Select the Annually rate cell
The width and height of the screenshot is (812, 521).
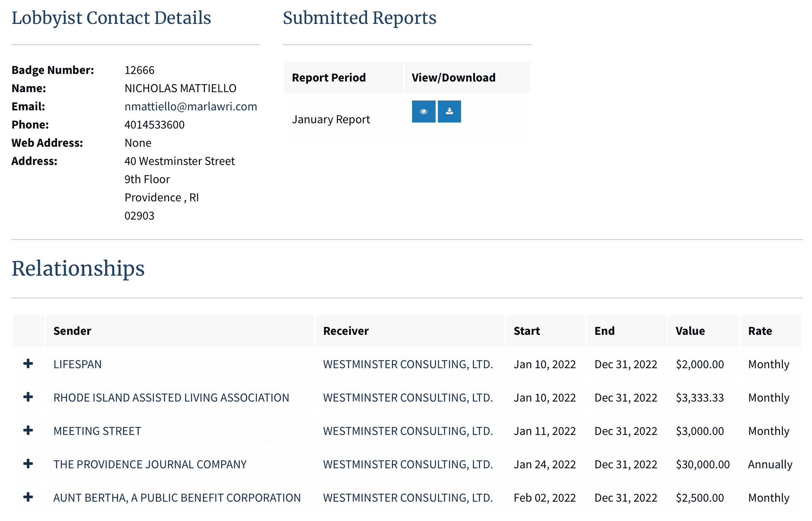[x=770, y=465]
